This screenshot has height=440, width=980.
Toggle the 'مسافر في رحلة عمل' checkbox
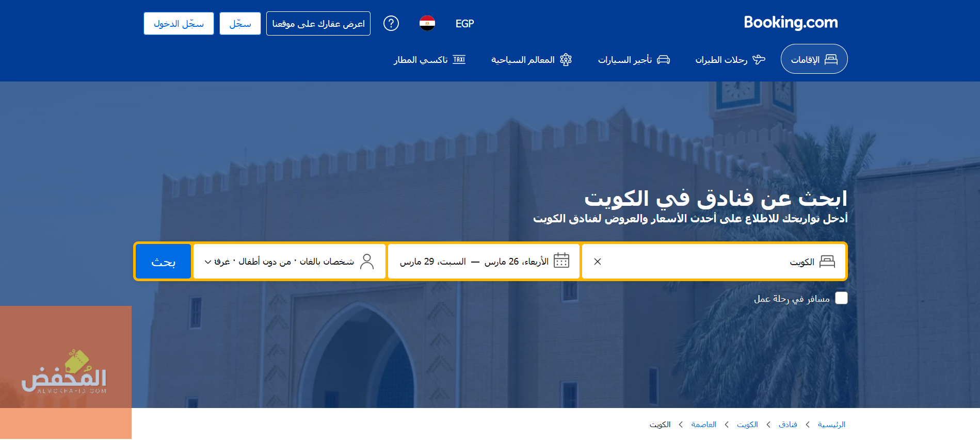(x=841, y=298)
